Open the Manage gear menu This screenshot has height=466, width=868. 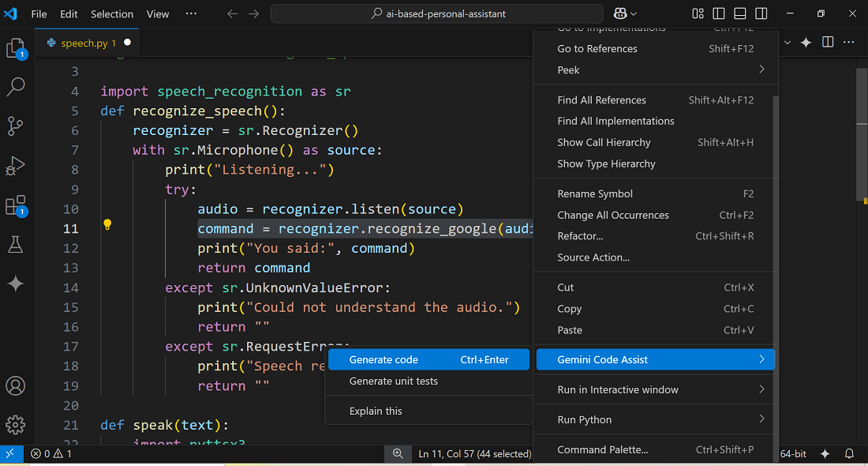[16, 424]
